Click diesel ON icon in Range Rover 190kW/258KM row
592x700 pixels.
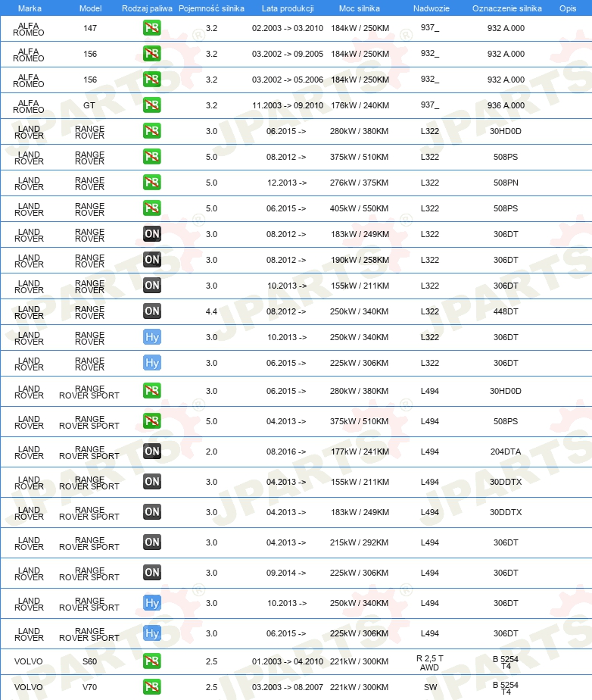[151, 260]
